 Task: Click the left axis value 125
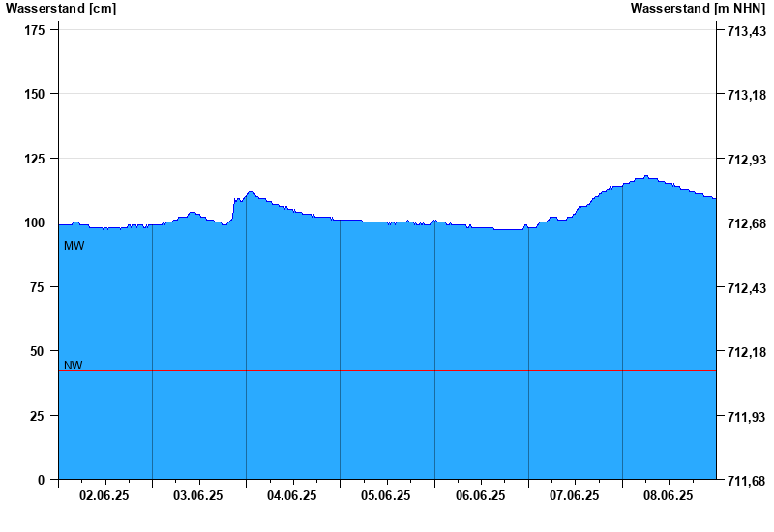(x=35, y=159)
